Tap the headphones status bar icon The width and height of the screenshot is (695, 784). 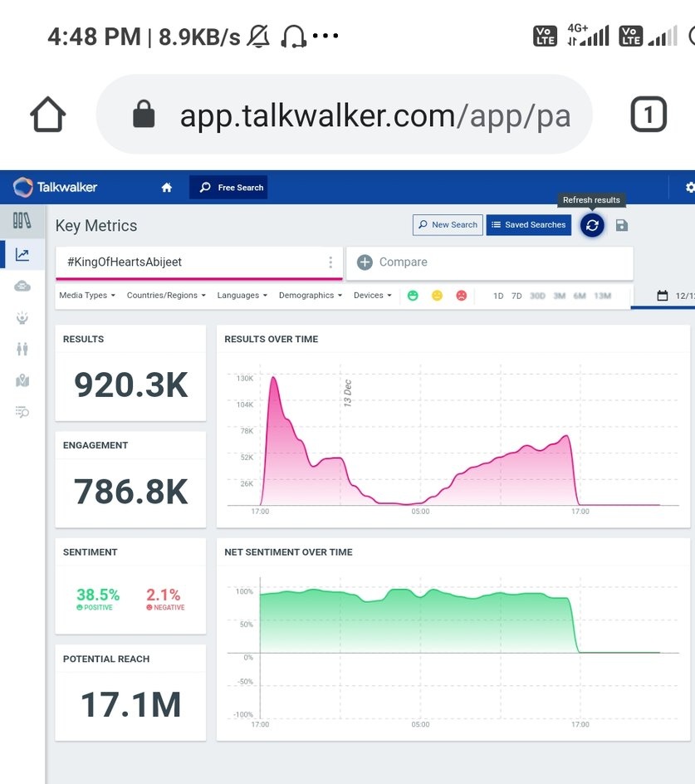(x=293, y=37)
